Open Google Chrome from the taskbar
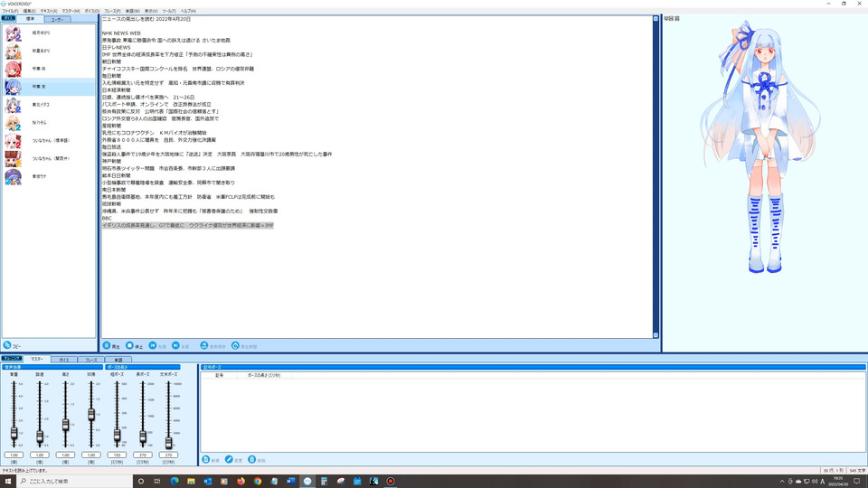Image resolution: width=868 pixels, height=488 pixels. pyautogui.click(x=258, y=482)
